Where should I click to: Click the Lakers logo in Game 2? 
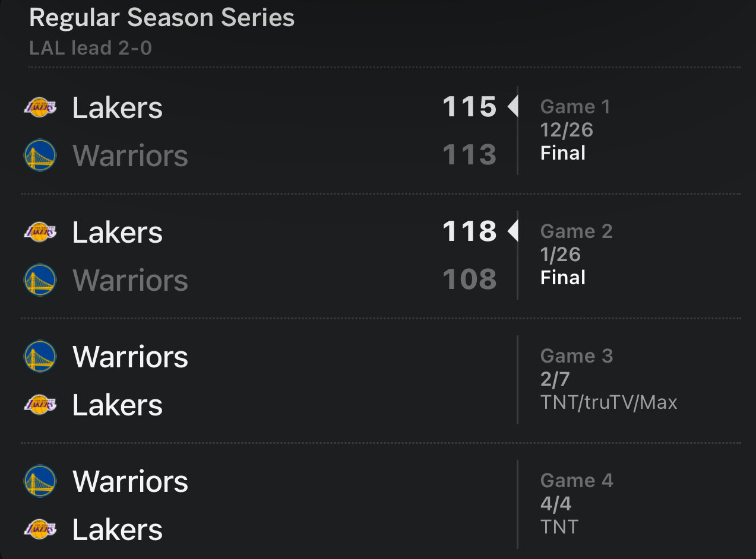(40, 232)
